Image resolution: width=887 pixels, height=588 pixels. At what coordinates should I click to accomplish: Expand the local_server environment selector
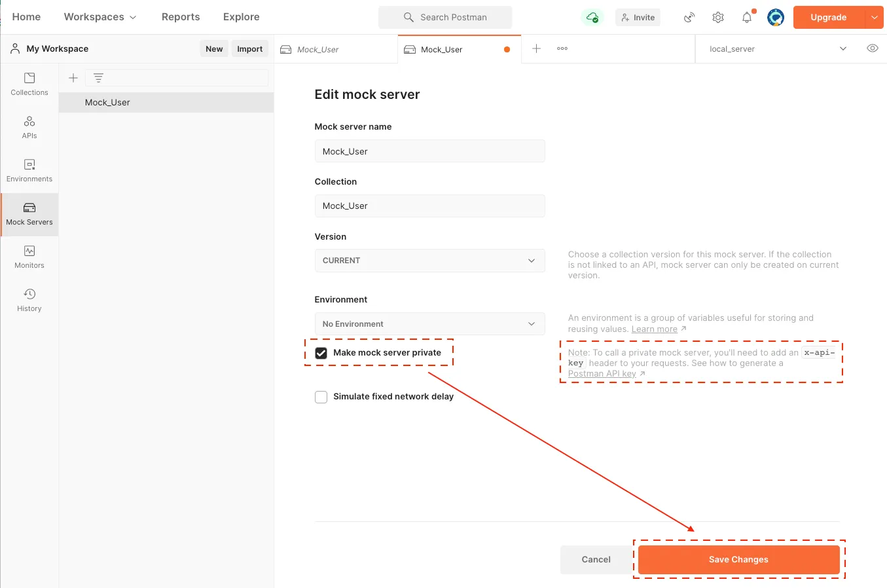778,49
